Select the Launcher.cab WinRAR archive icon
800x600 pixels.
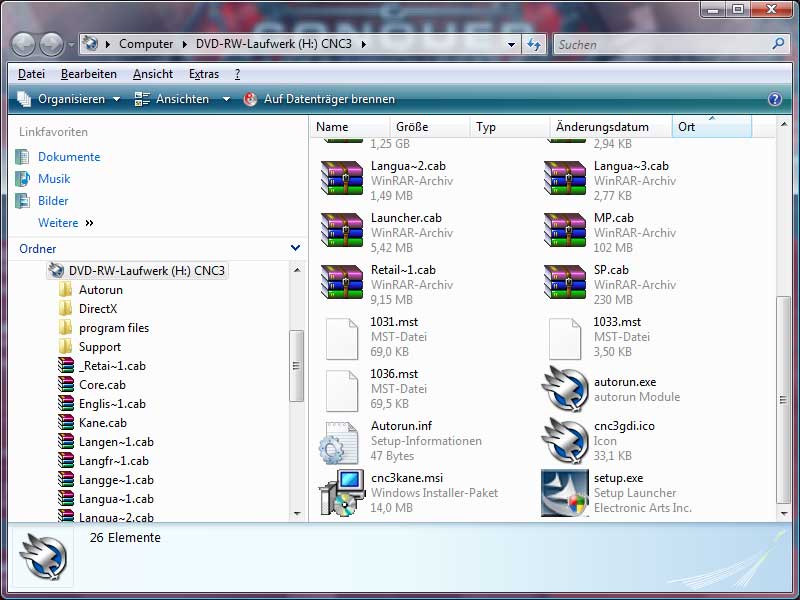(342, 233)
